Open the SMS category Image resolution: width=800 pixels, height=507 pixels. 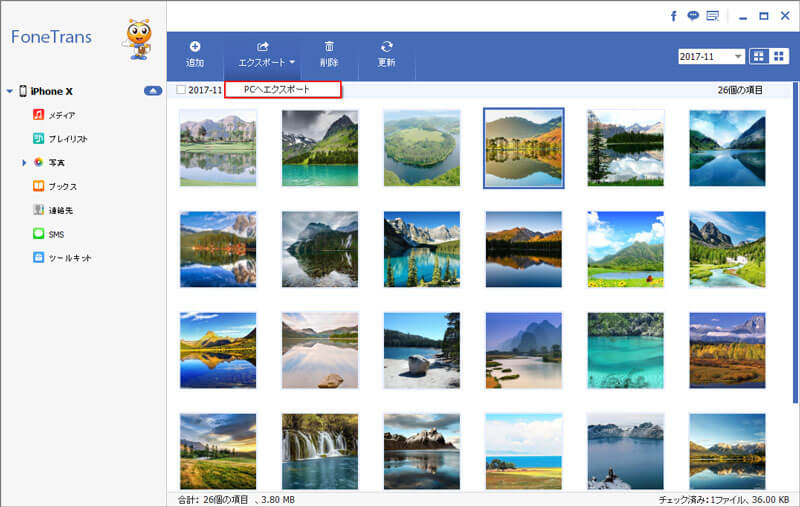pos(55,233)
